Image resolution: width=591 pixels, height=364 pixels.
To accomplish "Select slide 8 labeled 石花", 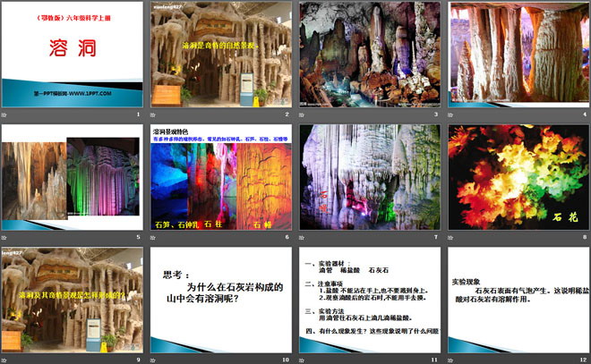I will [518, 177].
